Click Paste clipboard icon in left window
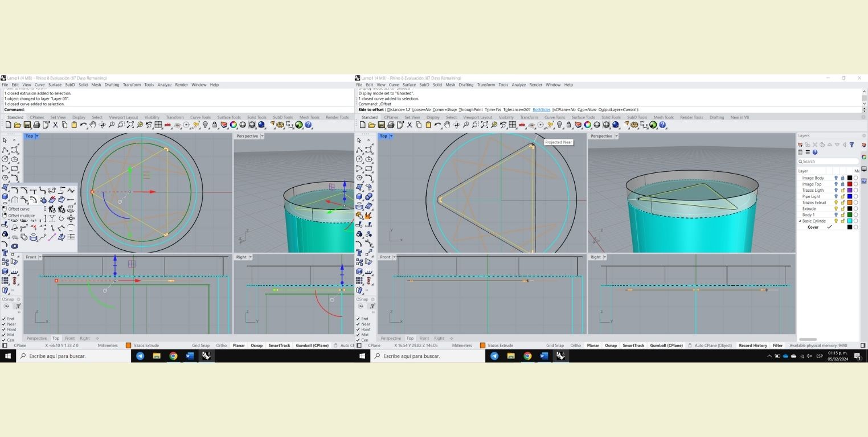This screenshot has width=868, height=437. click(74, 125)
